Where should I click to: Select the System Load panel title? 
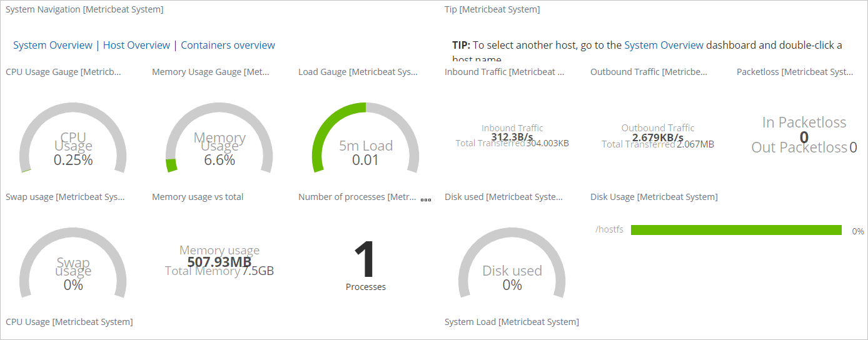(x=512, y=322)
